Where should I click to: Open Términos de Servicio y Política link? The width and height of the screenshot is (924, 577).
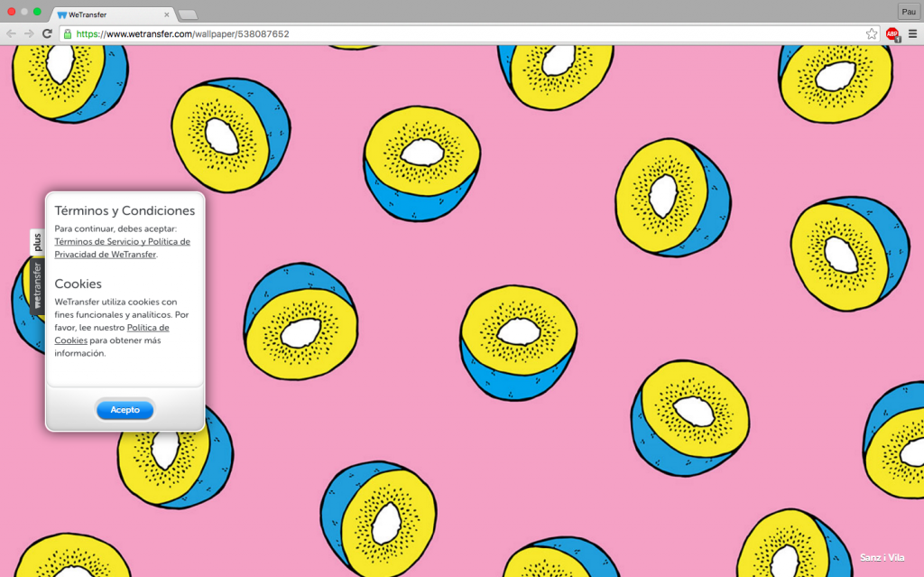122,247
